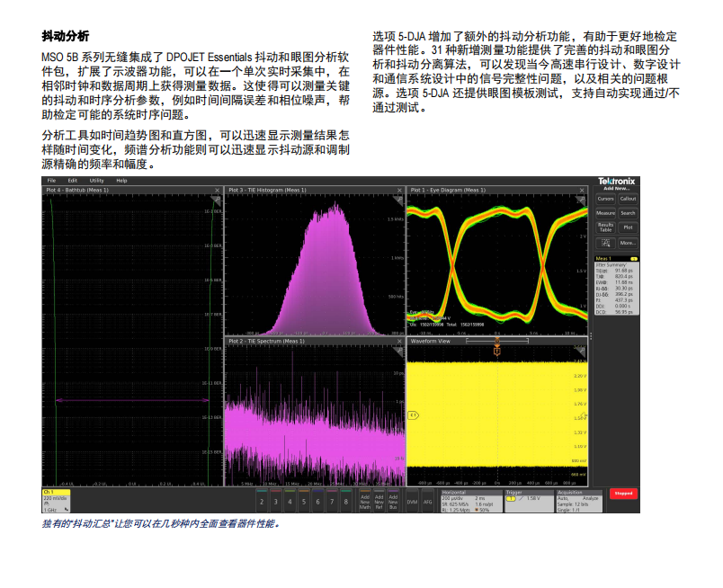723x588 pixels.
Task: Click the Callout button
Action: (x=628, y=199)
